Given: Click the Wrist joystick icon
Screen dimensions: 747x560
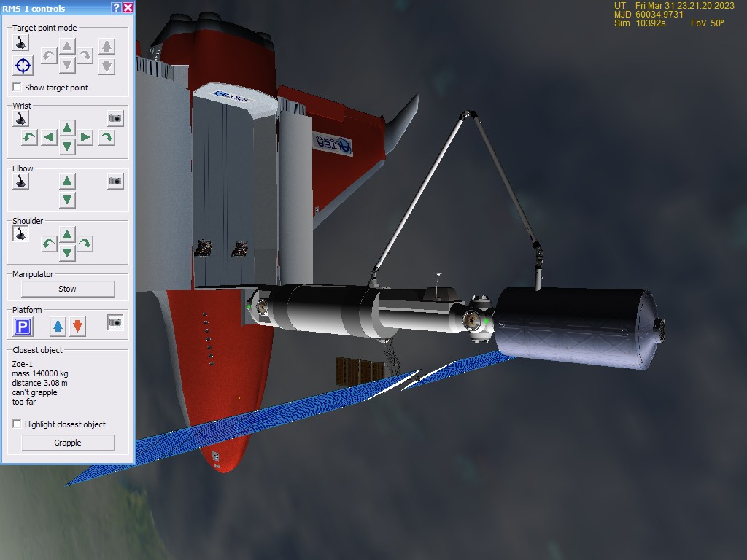Looking at the screenshot, I should point(20,119).
